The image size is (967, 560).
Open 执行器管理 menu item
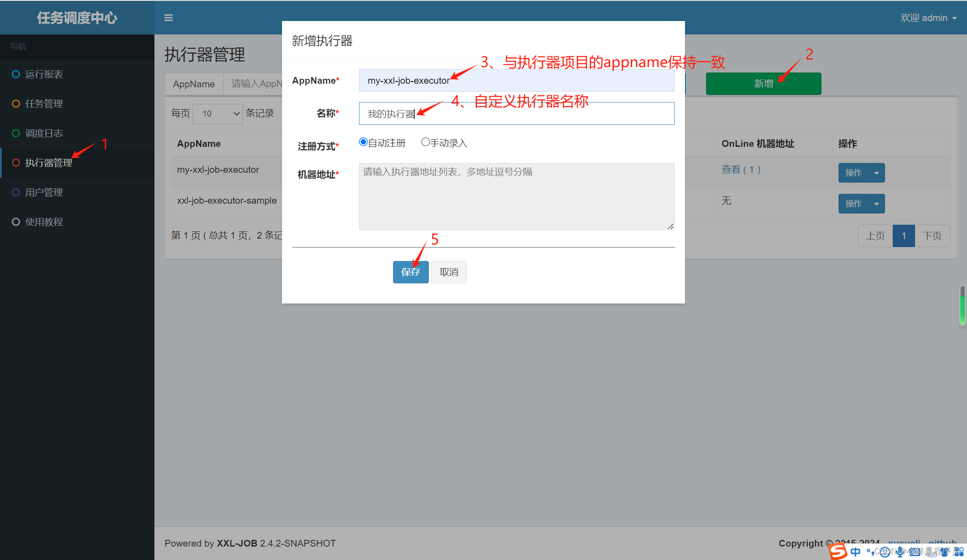[77, 163]
